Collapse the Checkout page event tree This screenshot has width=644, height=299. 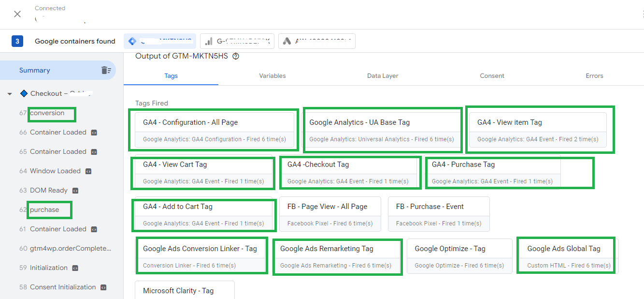10,94
